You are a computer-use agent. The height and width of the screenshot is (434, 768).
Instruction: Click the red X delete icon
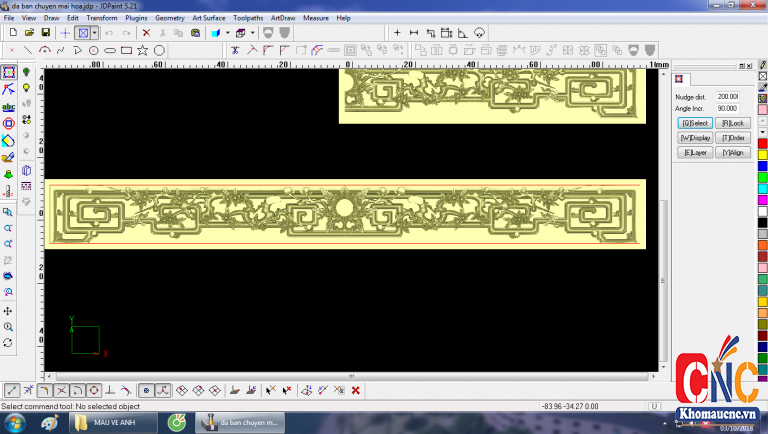[146, 33]
